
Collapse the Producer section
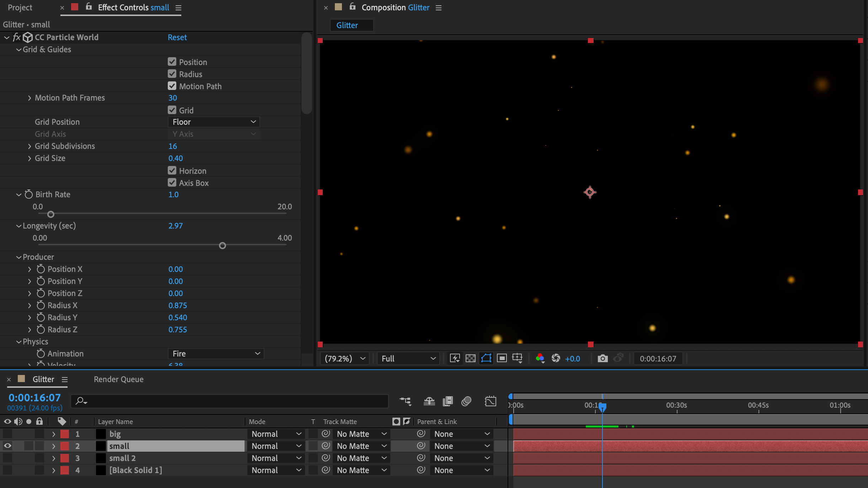[19, 257]
